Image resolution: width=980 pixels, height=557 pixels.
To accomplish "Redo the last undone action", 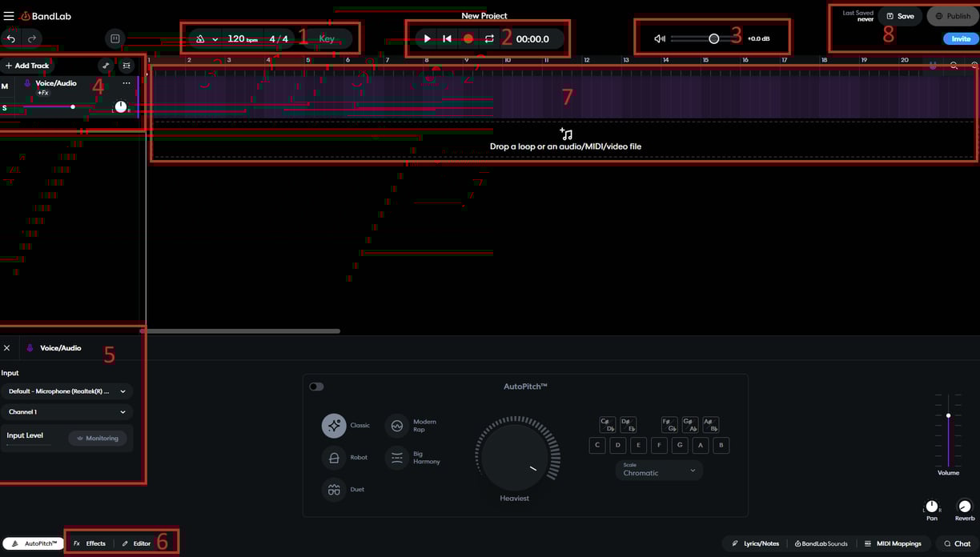I will click(32, 38).
